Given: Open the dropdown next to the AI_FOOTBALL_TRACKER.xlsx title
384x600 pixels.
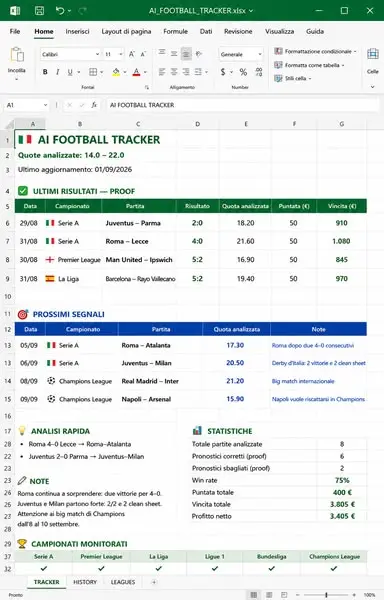Looking at the screenshot, I should [x=251, y=11].
